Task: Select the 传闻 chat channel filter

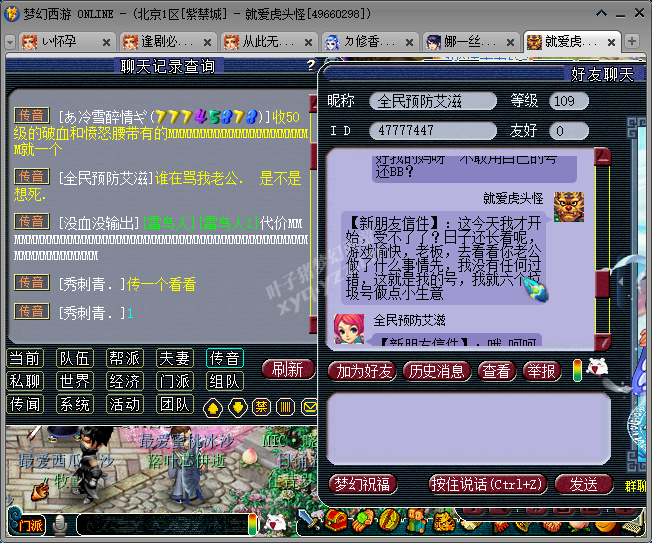Action: (25, 404)
